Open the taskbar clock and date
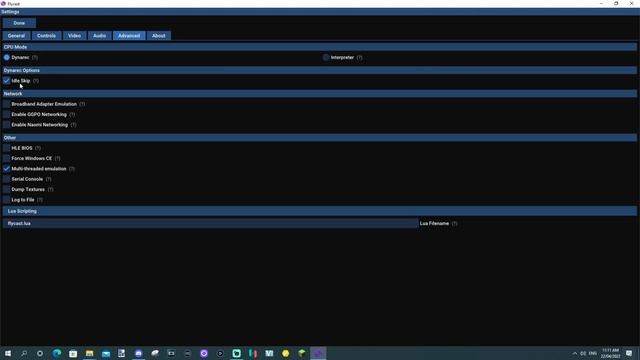Viewport: 640px width, 360px height. [611, 353]
